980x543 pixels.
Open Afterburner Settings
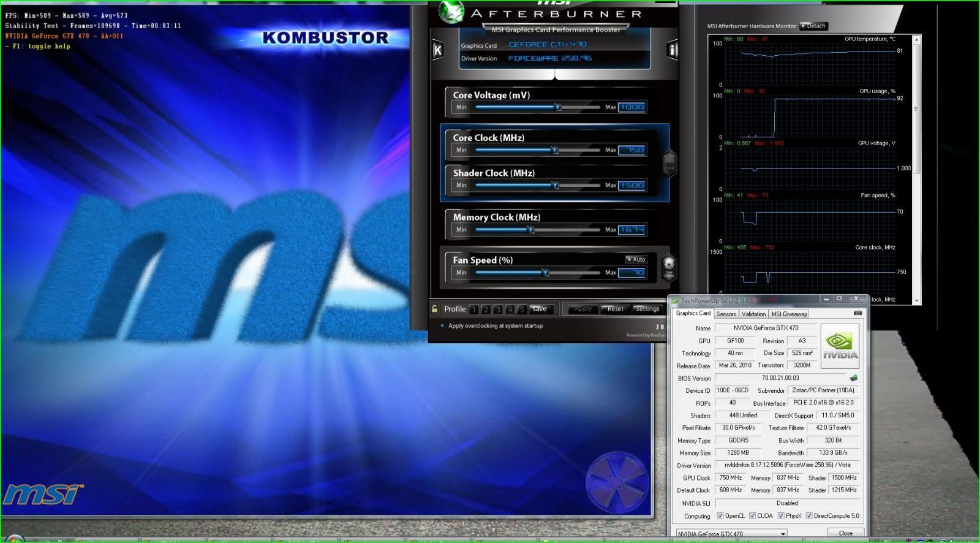(647, 309)
